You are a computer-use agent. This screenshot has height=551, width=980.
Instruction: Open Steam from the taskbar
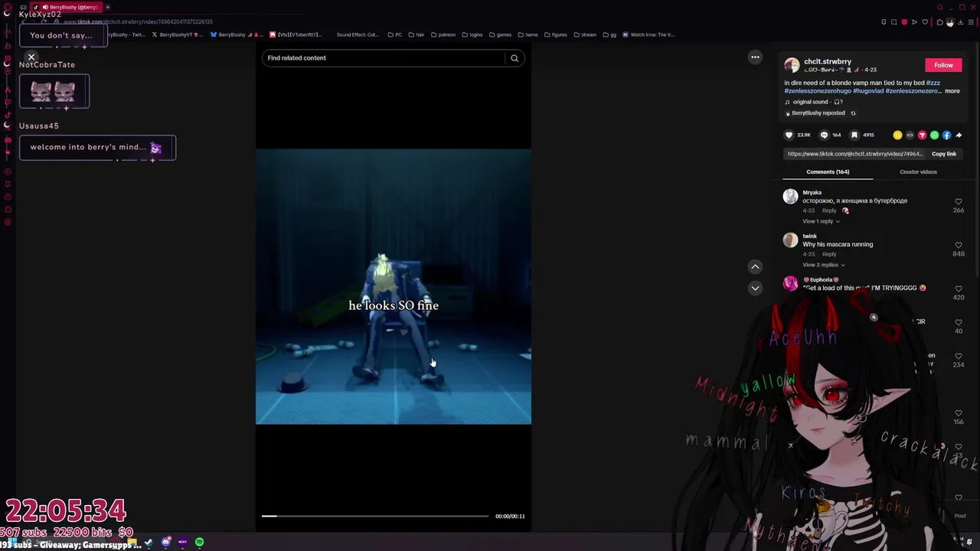[x=149, y=543]
